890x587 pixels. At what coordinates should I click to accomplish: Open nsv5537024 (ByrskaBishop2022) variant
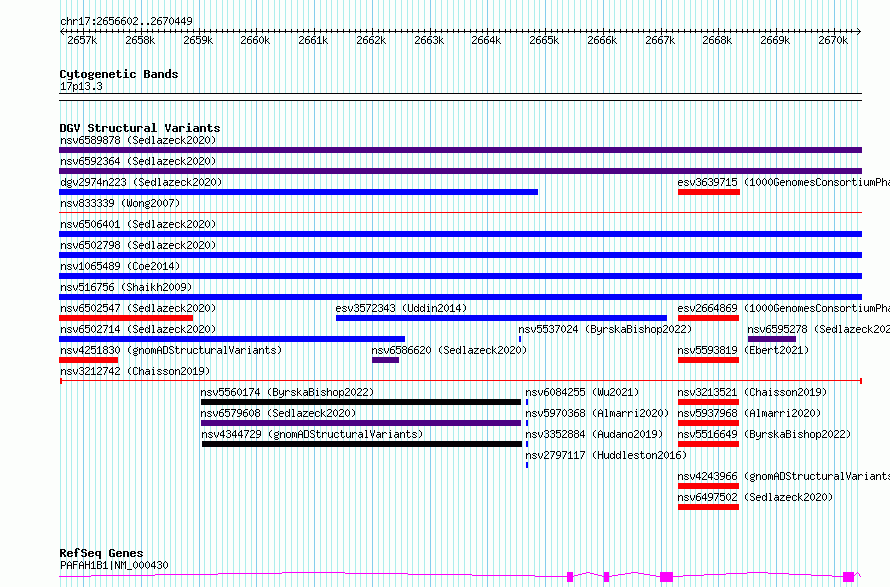[x=605, y=329]
